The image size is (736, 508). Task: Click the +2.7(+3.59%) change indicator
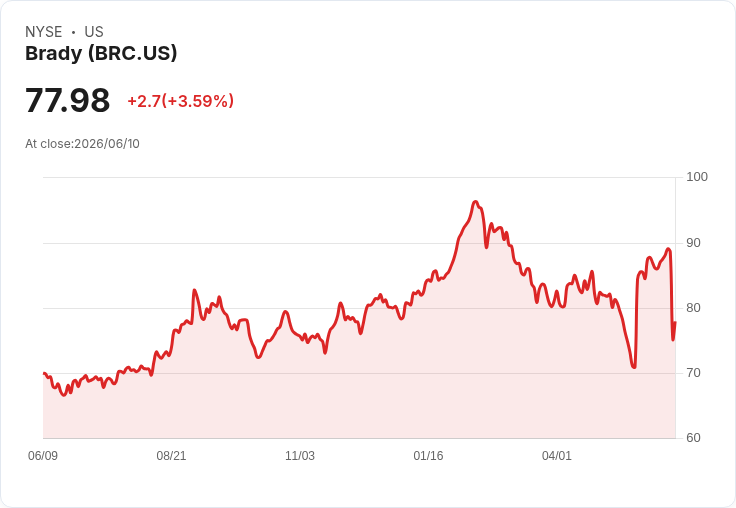(x=181, y=101)
